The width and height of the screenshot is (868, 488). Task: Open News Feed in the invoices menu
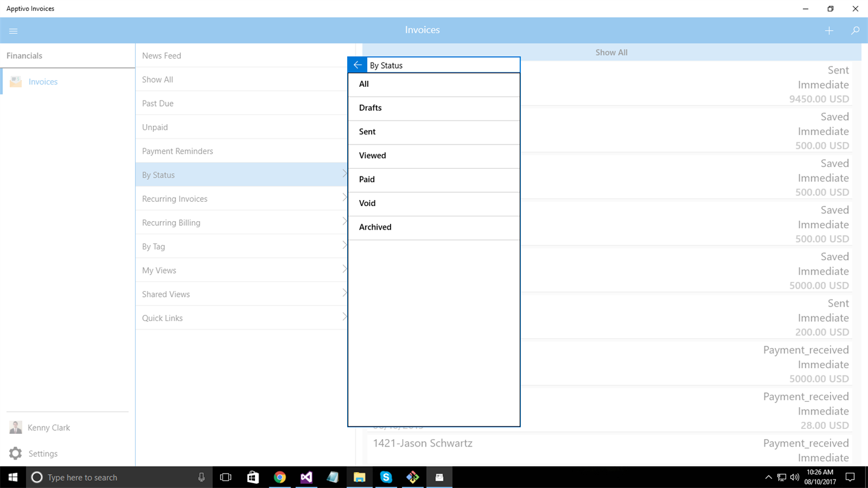click(x=242, y=55)
